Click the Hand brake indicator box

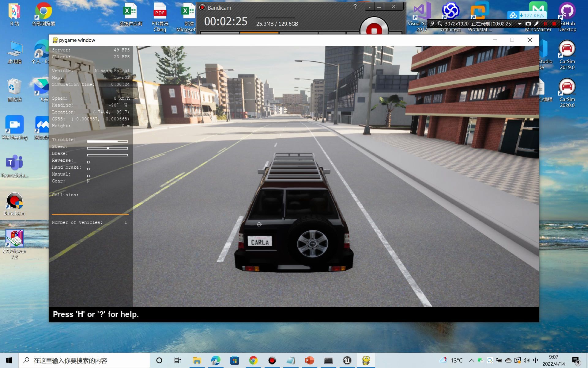coord(89,169)
